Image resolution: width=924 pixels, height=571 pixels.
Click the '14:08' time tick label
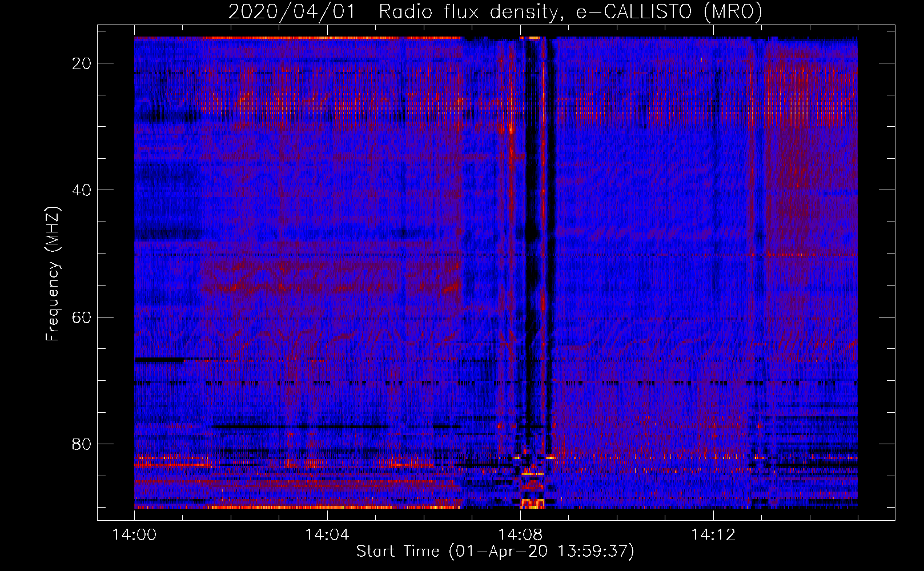(x=520, y=535)
